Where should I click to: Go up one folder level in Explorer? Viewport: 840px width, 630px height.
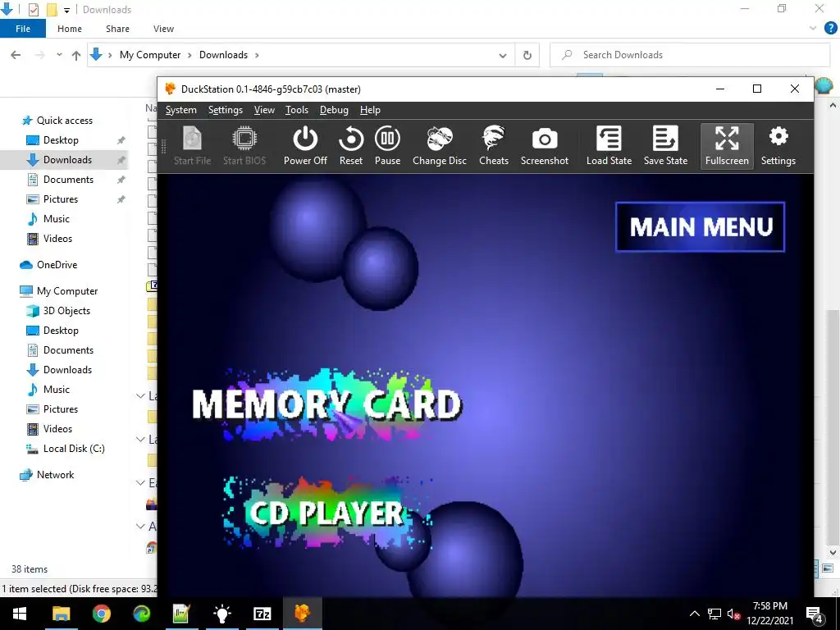point(76,55)
